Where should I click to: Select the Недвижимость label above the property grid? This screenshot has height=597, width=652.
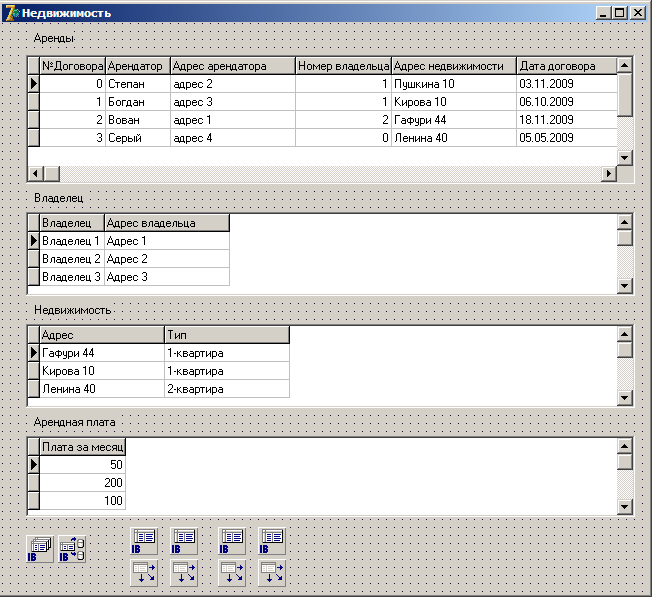coord(72,310)
